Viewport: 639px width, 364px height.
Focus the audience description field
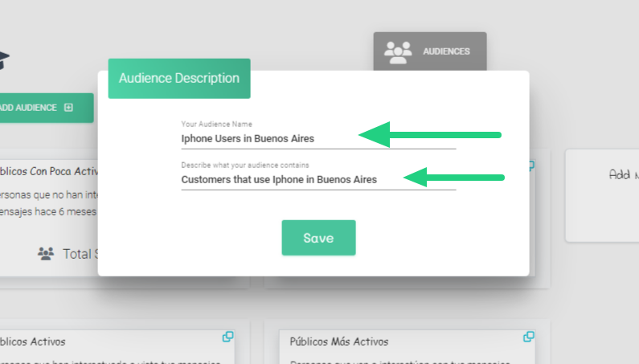[x=318, y=180]
